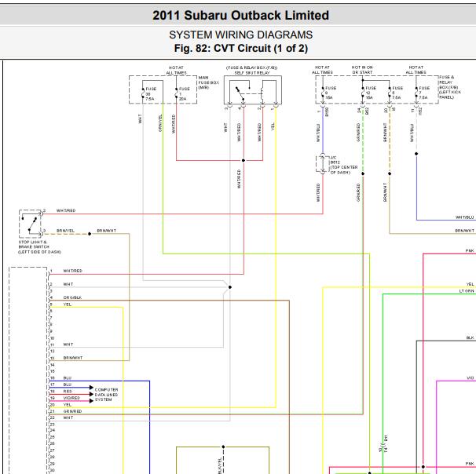Select the 'SELF SHUT RELAY' label
Screen dimensions: 476x474
click(x=252, y=73)
